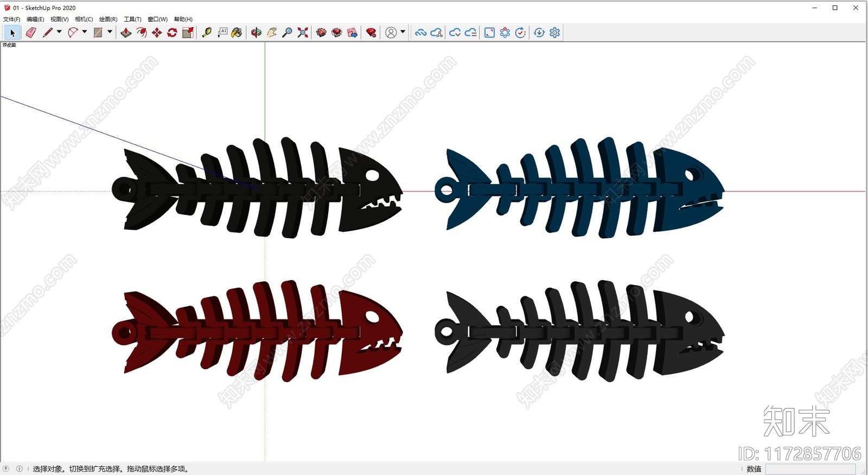The height and width of the screenshot is (475, 868).
Task: Click the 数值 label
Action: pos(754,469)
